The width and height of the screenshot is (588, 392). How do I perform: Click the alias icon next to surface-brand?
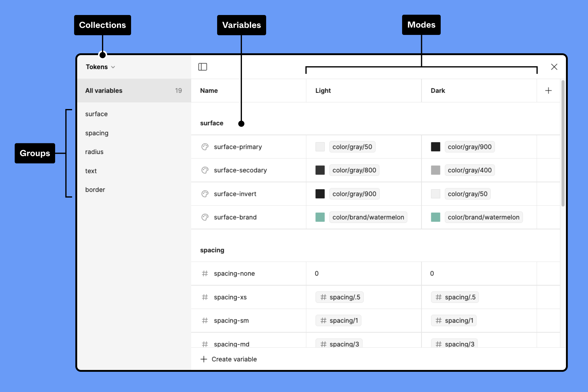click(x=205, y=217)
